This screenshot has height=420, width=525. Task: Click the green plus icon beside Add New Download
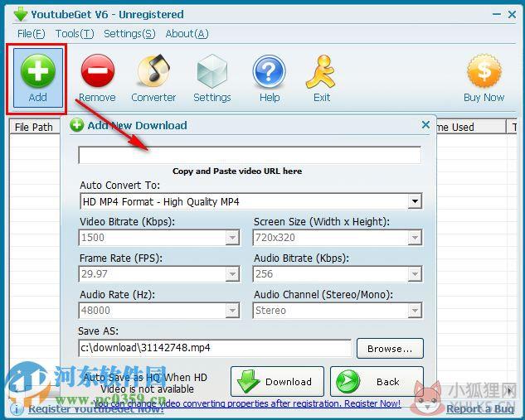76,125
